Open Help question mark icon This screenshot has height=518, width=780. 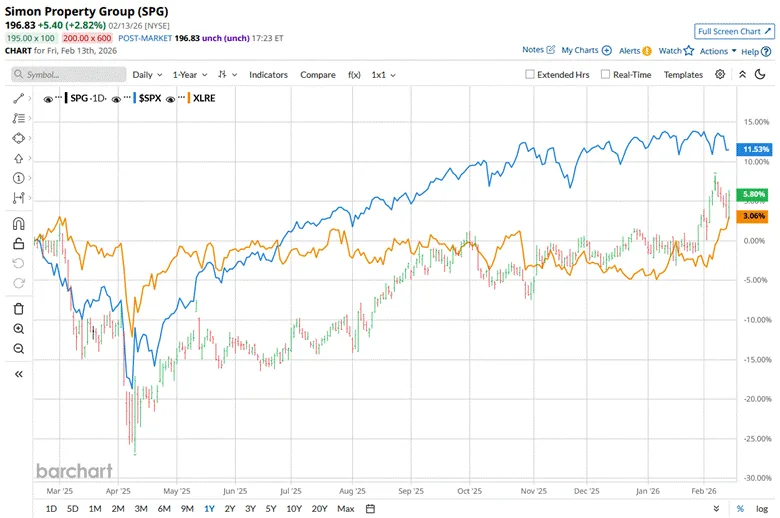tap(766, 51)
